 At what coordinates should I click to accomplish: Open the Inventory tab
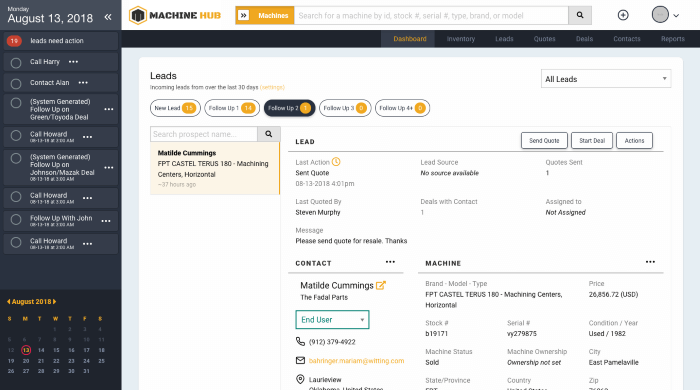pos(461,39)
